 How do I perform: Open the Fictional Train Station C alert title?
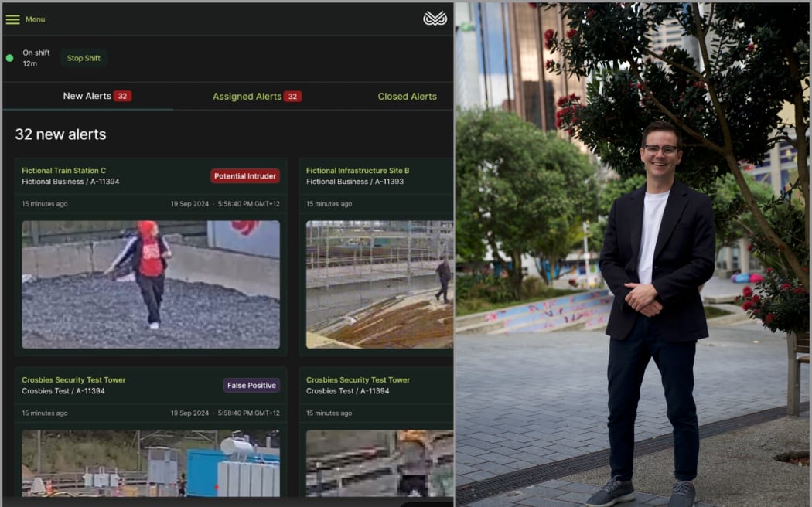coord(63,171)
